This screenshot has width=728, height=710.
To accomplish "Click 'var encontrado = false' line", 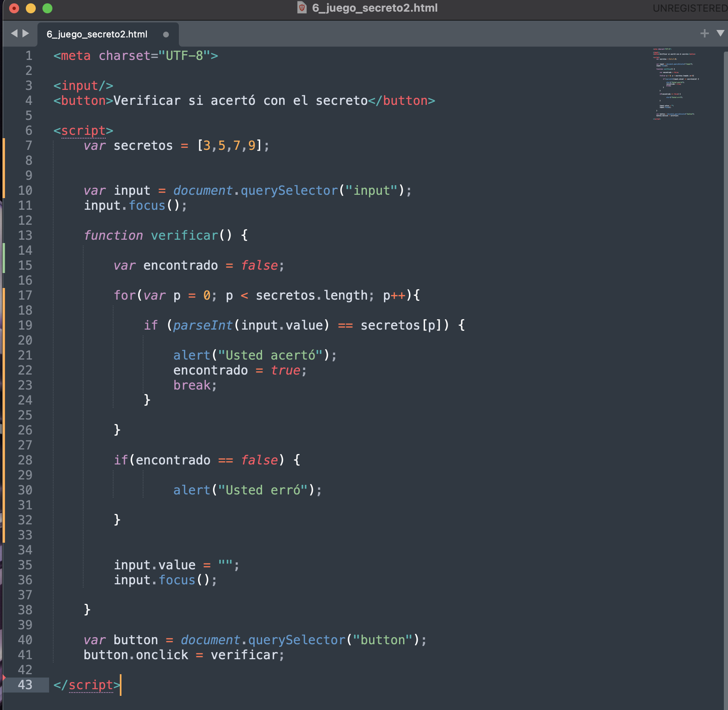I will point(199,265).
